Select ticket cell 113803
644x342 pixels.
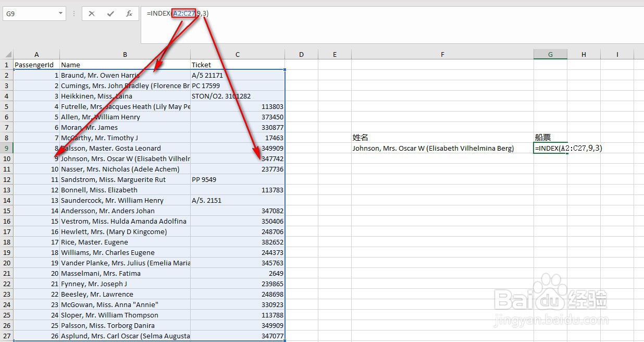tap(238, 106)
